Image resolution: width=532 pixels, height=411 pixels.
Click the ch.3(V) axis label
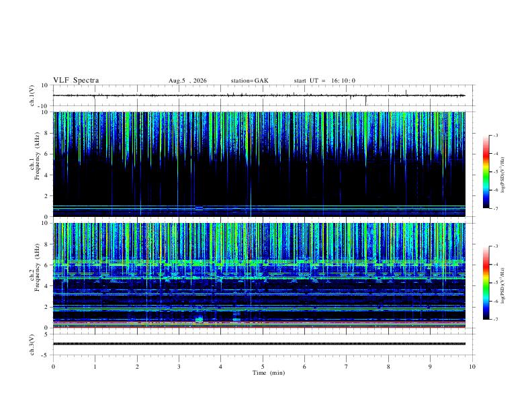point(32,345)
